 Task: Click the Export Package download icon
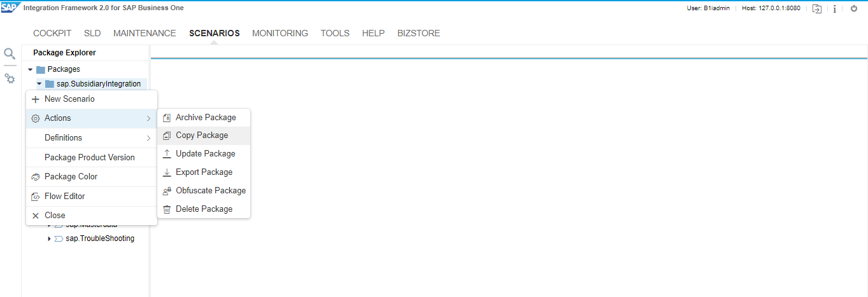pos(167,172)
